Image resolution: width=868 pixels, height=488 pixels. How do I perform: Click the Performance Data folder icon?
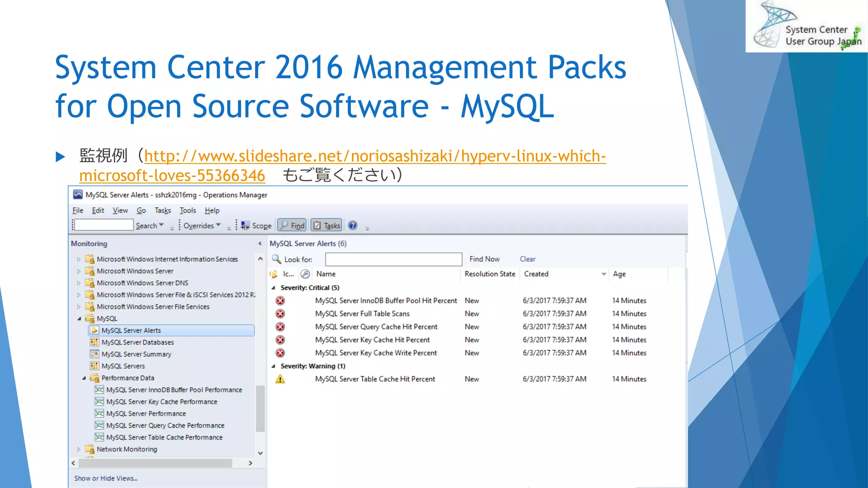point(95,378)
